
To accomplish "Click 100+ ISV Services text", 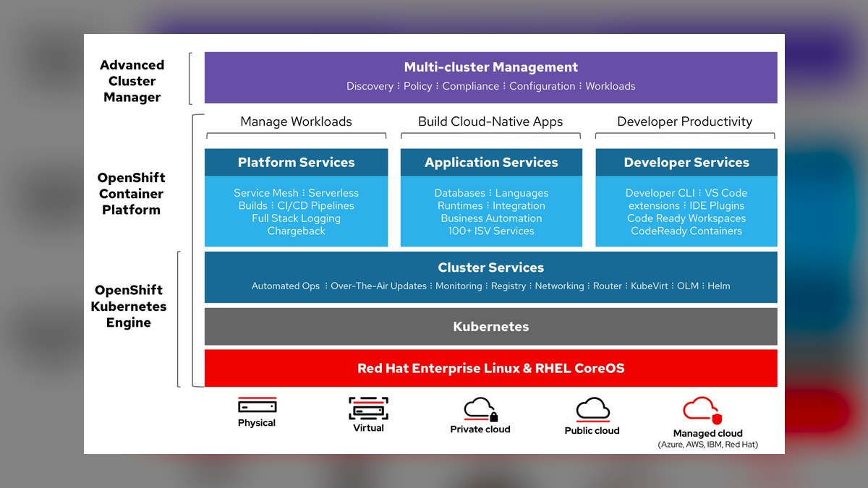I will (x=491, y=231).
